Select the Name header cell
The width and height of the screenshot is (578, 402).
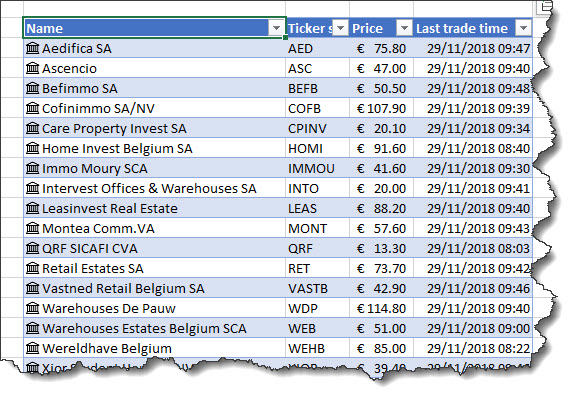pyautogui.click(x=154, y=28)
